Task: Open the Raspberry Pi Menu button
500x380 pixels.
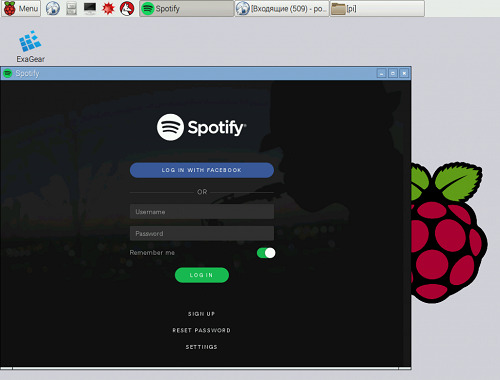Action: (21, 8)
